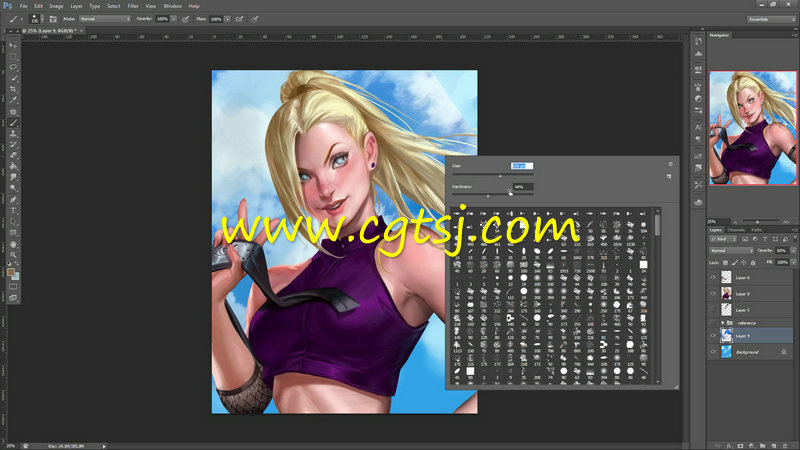The height and width of the screenshot is (450, 800).
Task: Open Flow slider arrow in options bar
Action: pos(227,19)
